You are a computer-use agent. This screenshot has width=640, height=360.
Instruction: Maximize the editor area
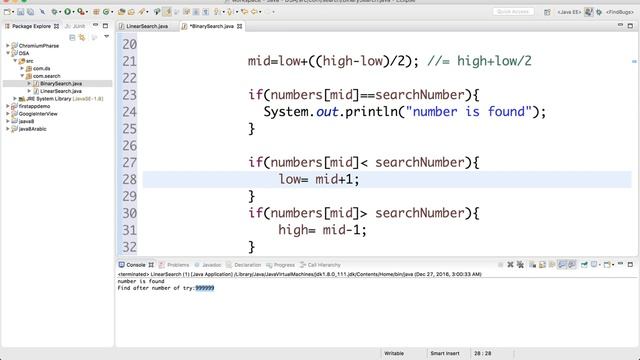(x=630, y=26)
